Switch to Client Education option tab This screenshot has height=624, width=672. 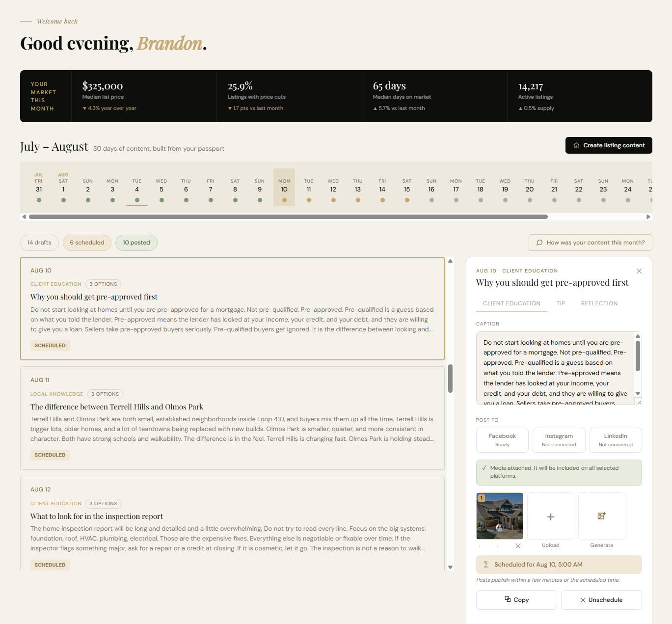pos(511,303)
